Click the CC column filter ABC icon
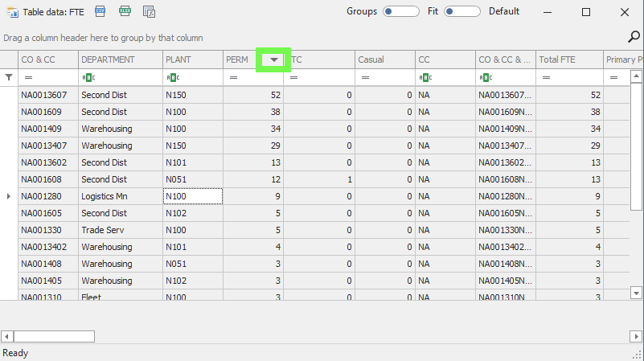Image resolution: width=644 pixels, height=361 pixels. [x=424, y=77]
